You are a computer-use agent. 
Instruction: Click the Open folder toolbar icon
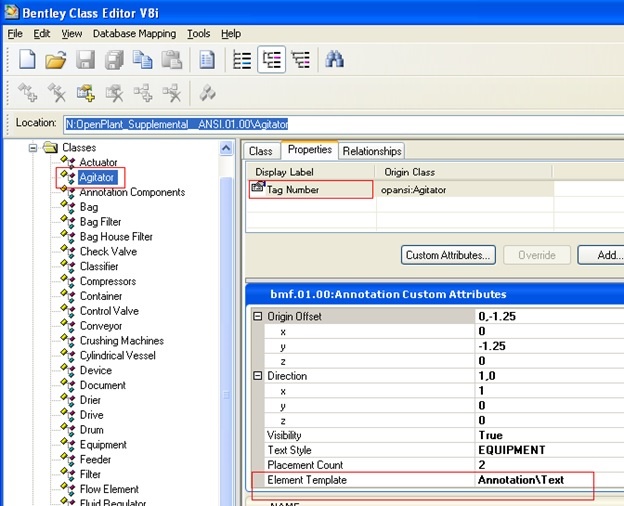pos(56,60)
